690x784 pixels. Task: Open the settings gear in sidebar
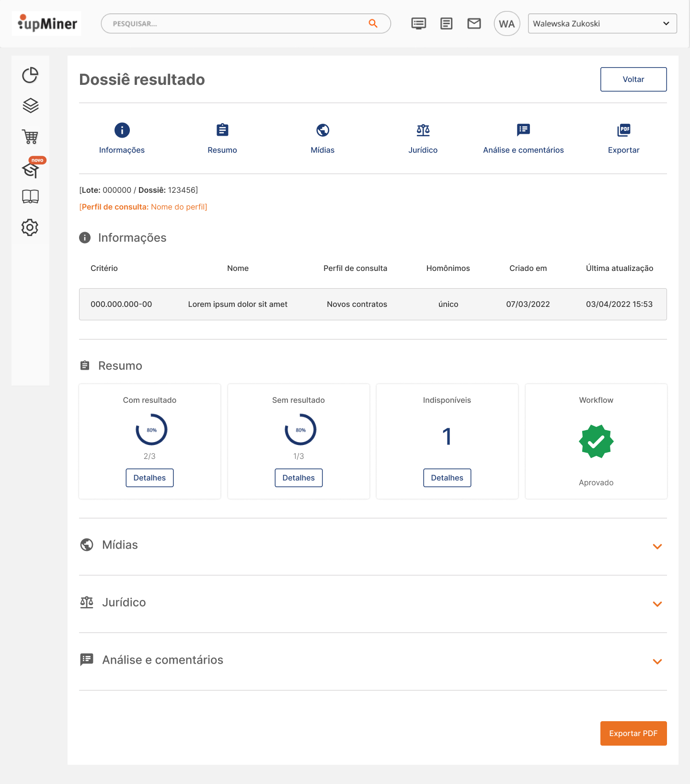point(30,227)
